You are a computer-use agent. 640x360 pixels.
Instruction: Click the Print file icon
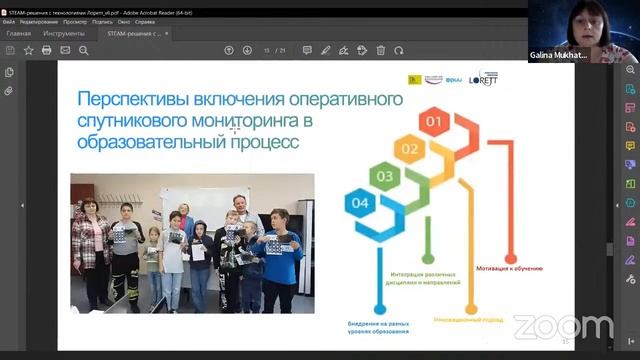[47, 50]
